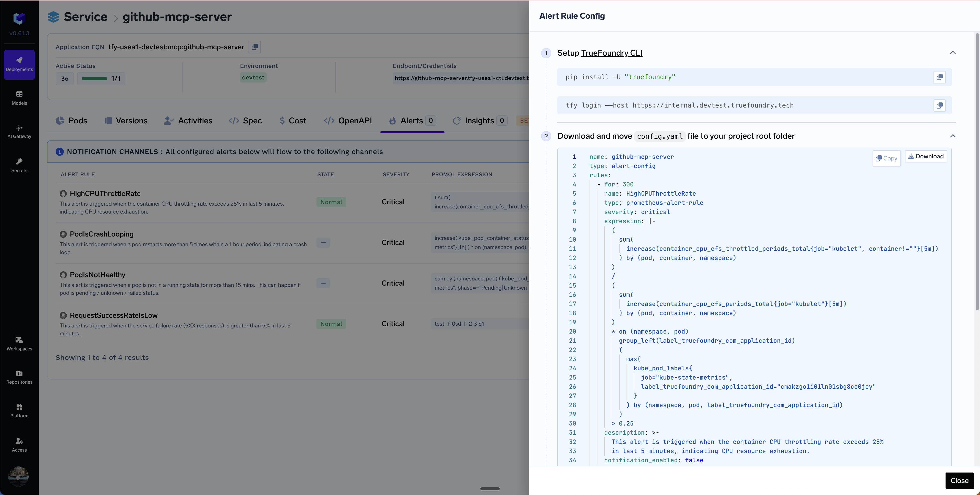Click the 'test -f-0sd-f -2-3 $1' expression
This screenshot has height=495, width=980.
[x=459, y=324]
